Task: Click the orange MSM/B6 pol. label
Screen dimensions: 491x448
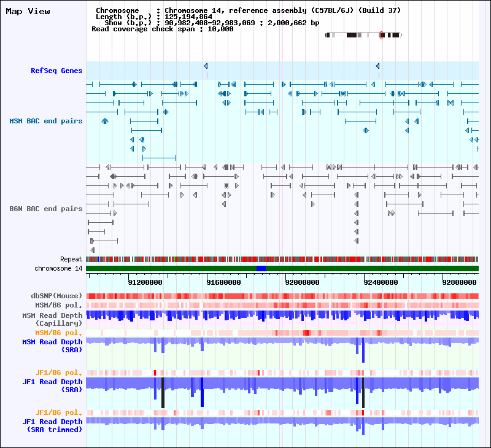Action: tap(58, 333)
